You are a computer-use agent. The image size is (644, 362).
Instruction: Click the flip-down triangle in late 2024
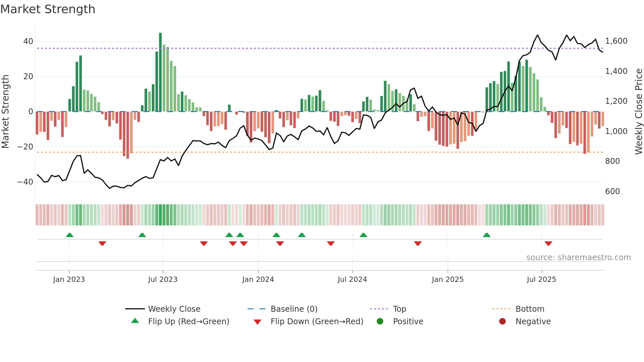click(418, 243)
